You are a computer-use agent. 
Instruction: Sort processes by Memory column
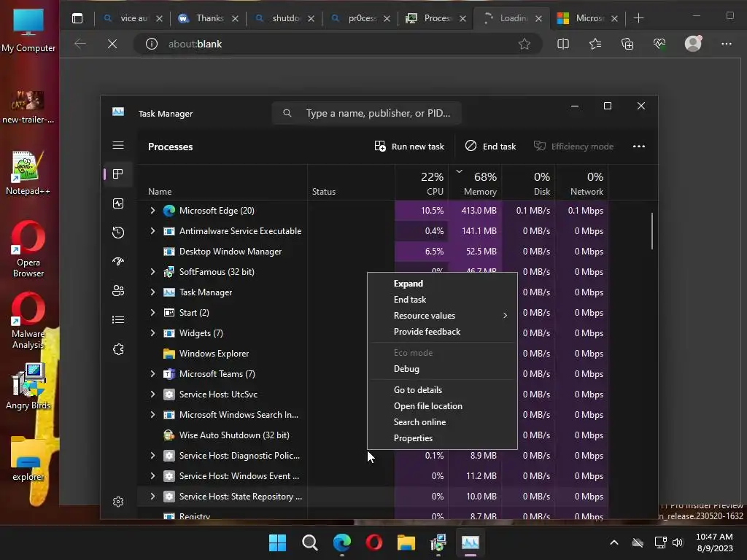474,183
